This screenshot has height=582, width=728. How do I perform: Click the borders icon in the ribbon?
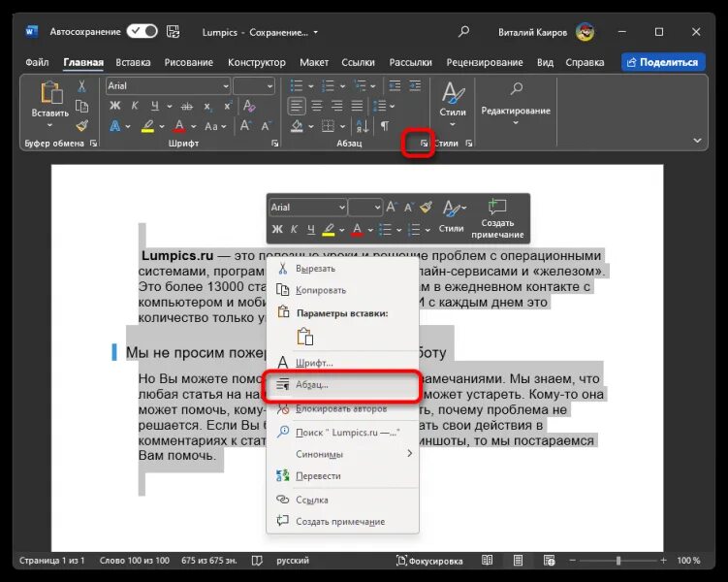[329, 126]
